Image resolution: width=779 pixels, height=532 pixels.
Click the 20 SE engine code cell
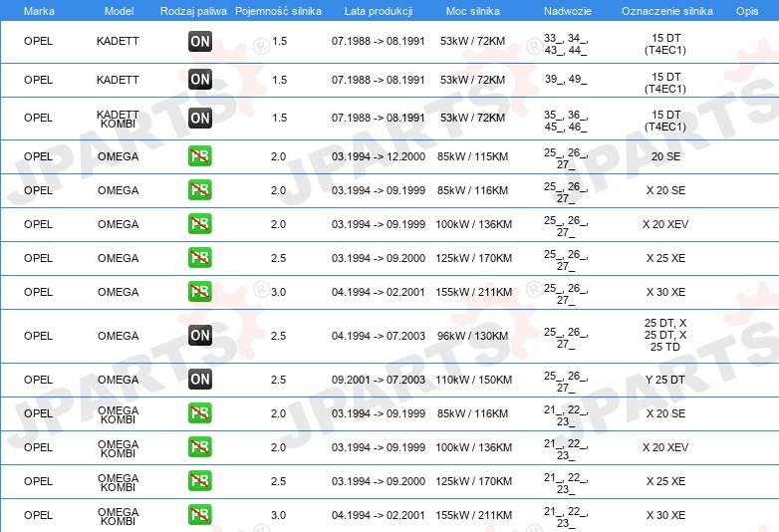[665, 156]
